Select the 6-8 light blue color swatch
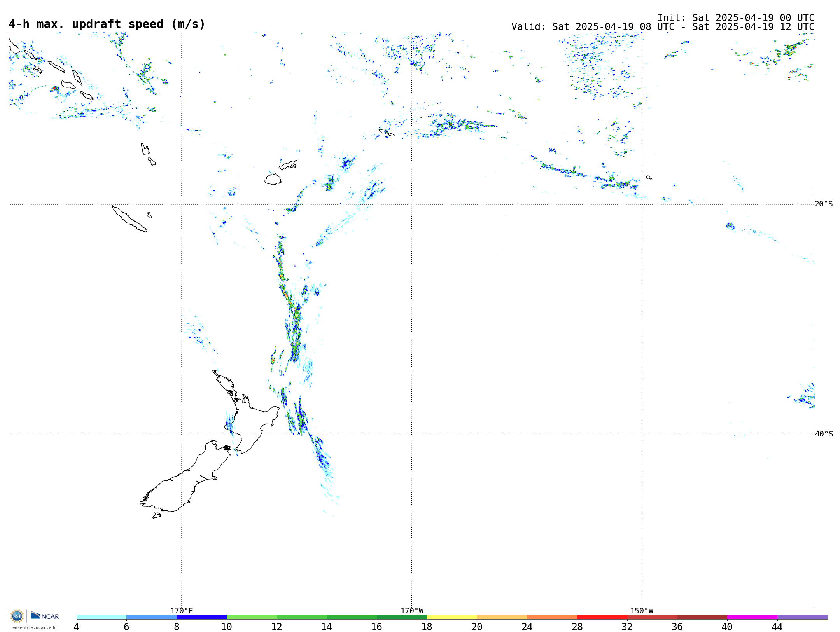This screenshot has height=632, width=840. point(152,617)
